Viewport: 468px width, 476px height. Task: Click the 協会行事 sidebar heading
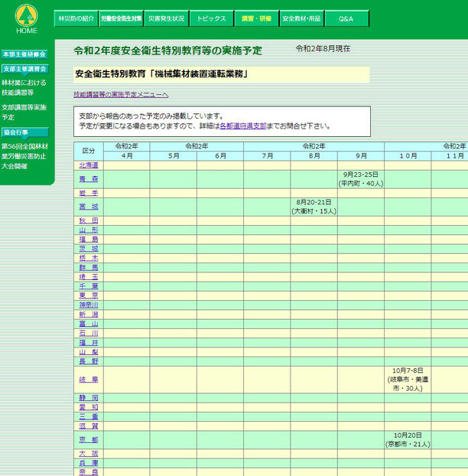coord(25,132)
